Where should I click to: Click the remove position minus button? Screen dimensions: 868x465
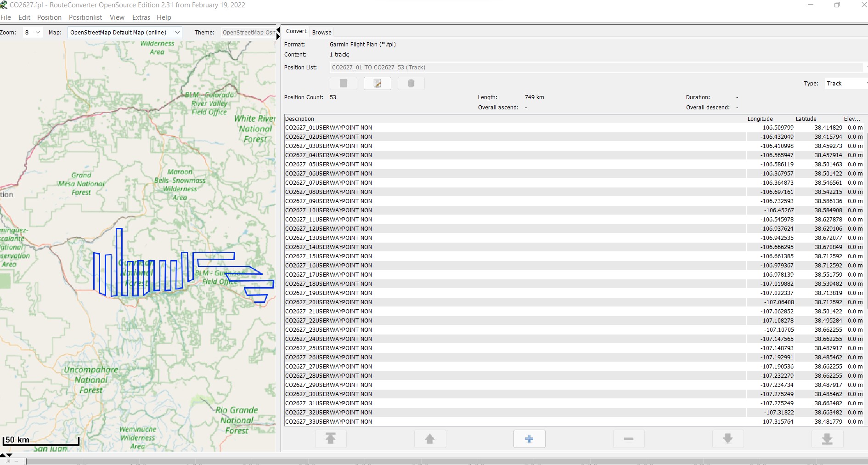[628, 439]
